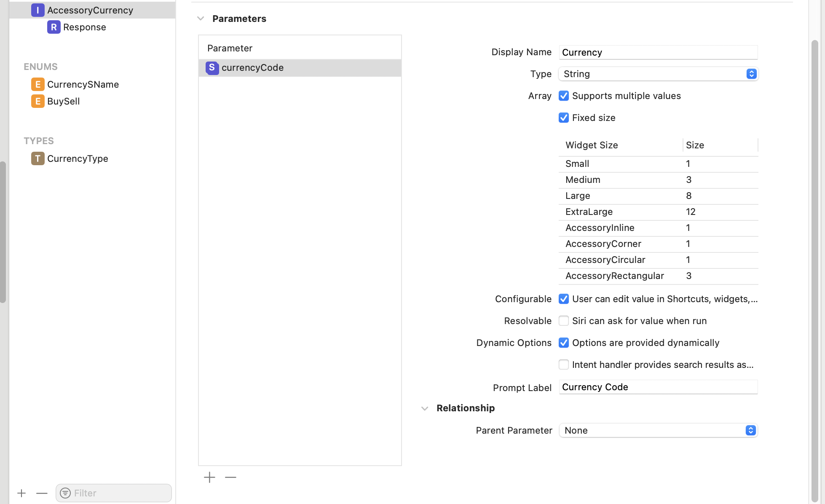Collapse the Relationship section
This screenshot has width=825, height=504.
[425, 408]
